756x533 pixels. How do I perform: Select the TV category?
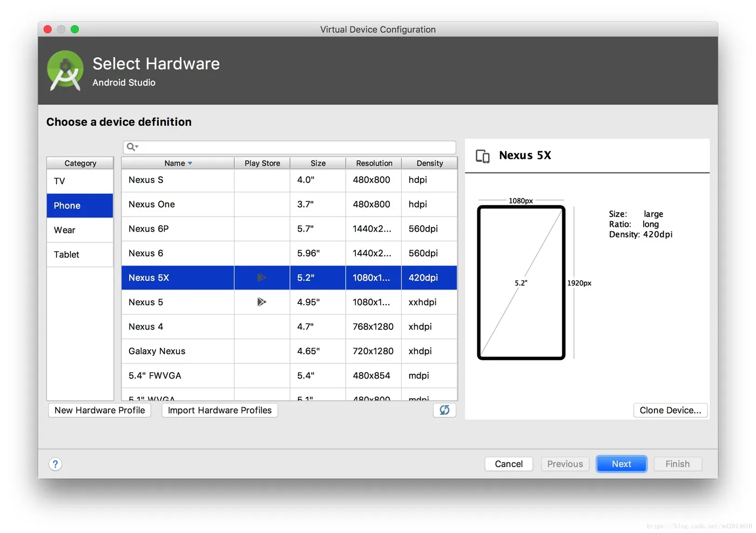(80, 181)
